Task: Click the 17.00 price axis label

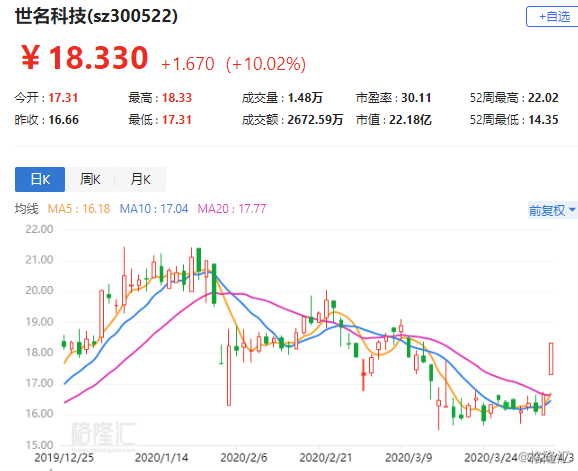Action: (x=39, y=383)
